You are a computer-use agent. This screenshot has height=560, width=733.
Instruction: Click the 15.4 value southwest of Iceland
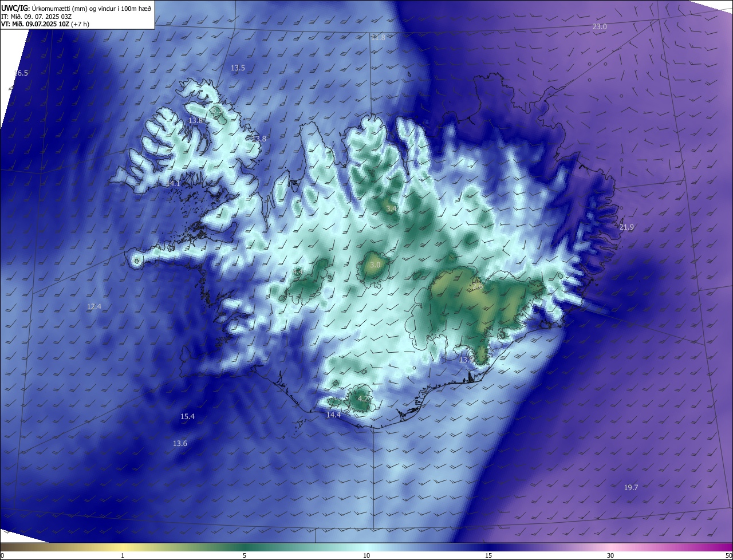[187, 417]
